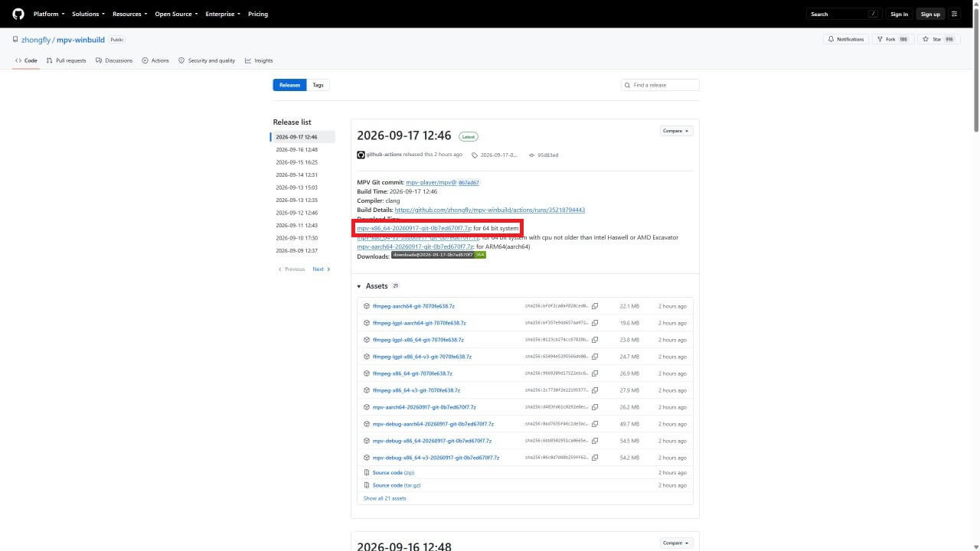Copy SHA256 hash of ffmpeg-x86_64-git-7070fe638.7z
Viewport: 980px width, 551px height.
(x=595, y=373)
